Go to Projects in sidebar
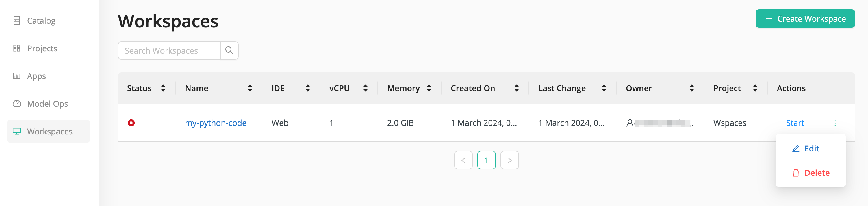The width and height of the screenshot is (868, 206). coord(35,48)
